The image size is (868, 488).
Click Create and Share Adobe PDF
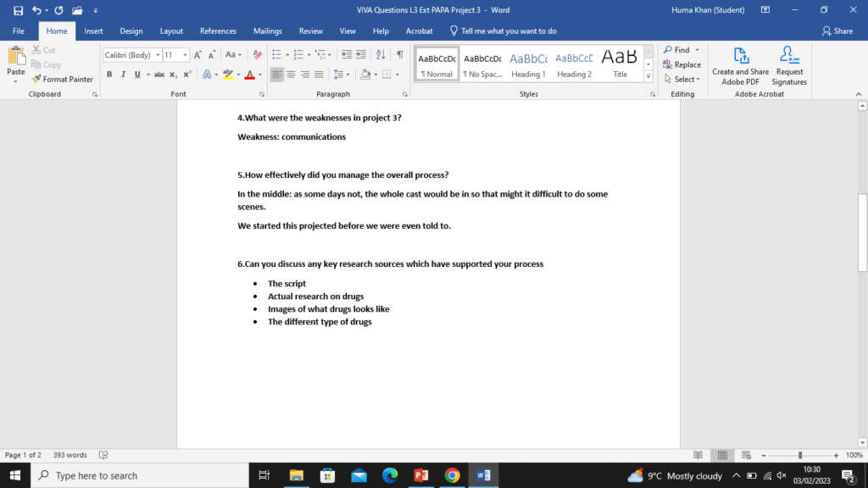(740, 66)
